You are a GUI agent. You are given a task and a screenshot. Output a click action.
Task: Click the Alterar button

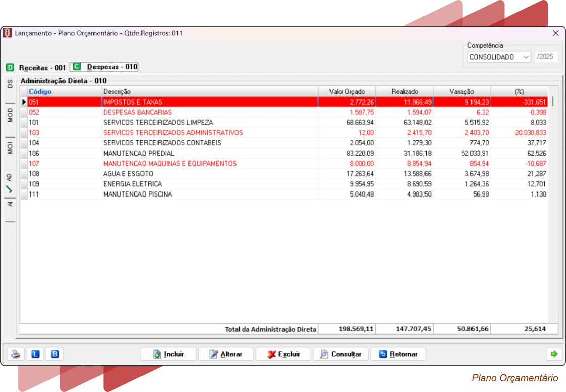pos(225,354)
